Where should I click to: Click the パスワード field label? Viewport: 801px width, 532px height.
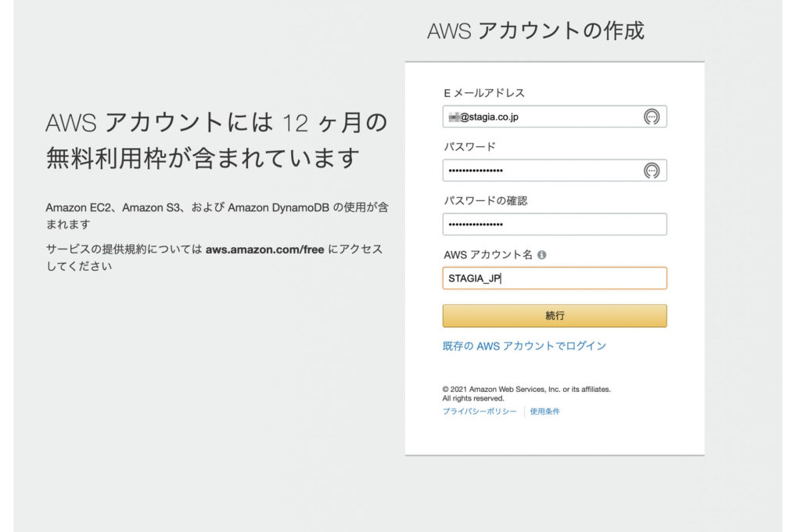[x=469, y=147]
